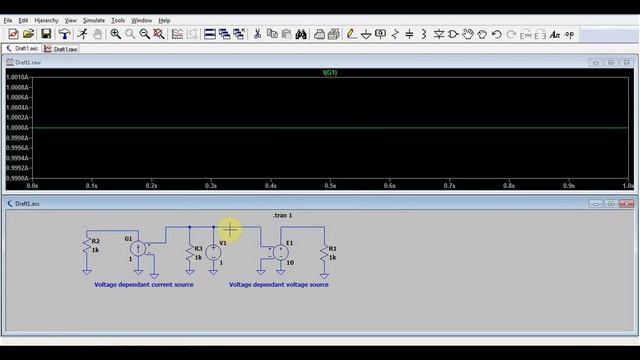Open the Component gate icon
This screenshot has width=640, height=360.
coord(453,34)
